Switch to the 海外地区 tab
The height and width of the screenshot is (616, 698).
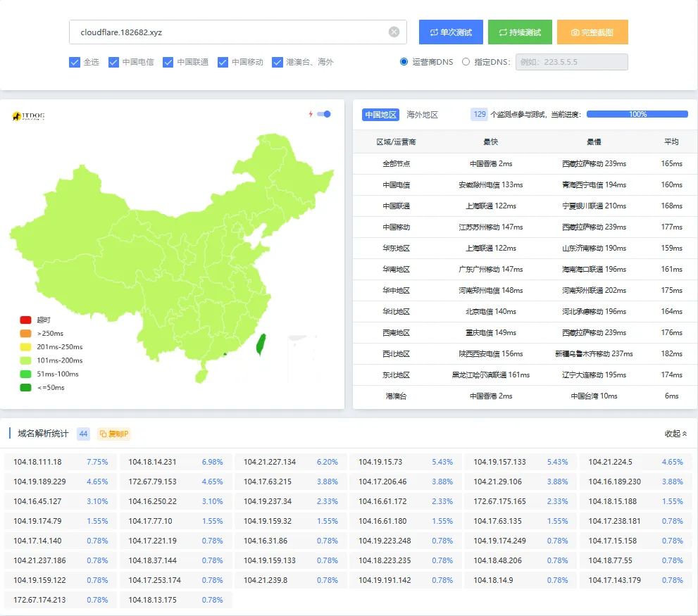coord(422,115)
